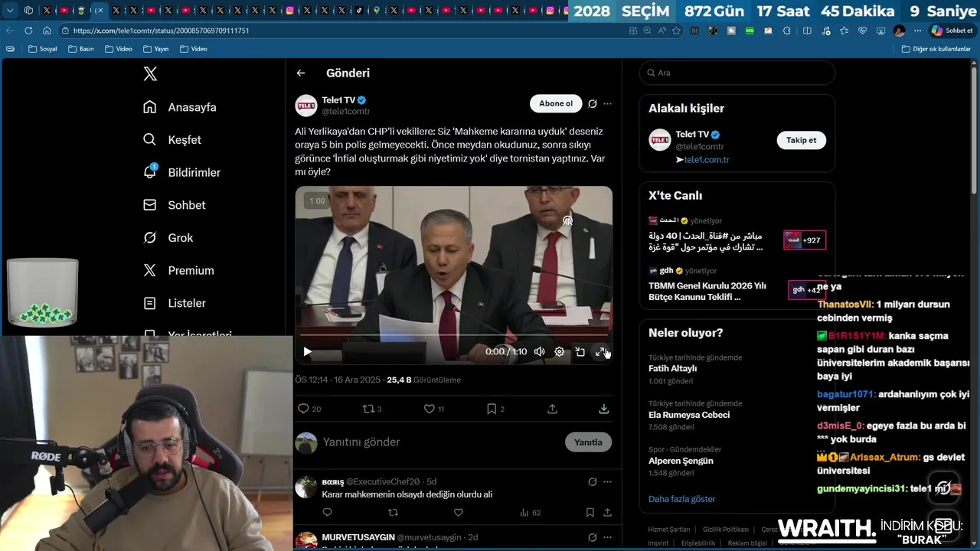
Task: Open Basın bookmarks folder
Action: pyautogui.click(x=81, y=49)
